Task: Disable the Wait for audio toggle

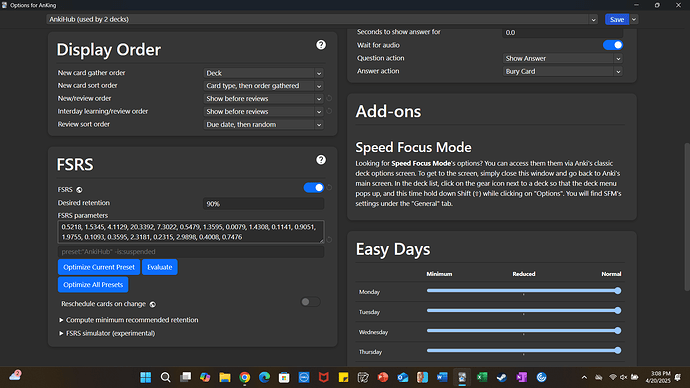Action: pos(613,45)
